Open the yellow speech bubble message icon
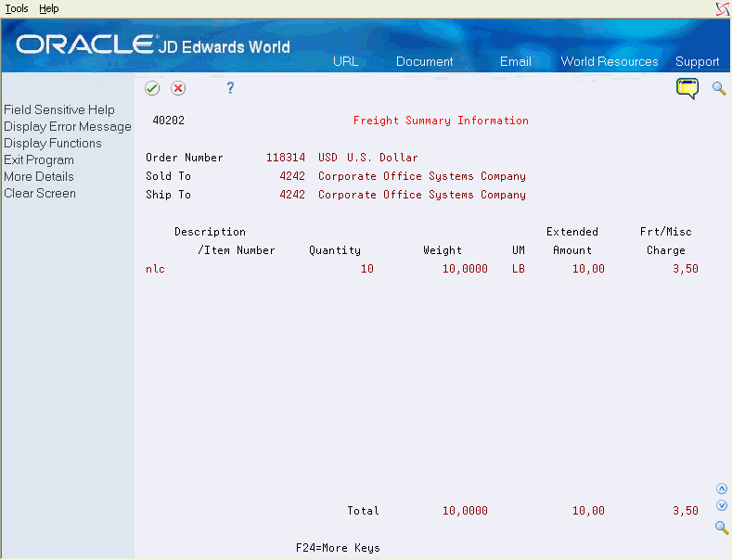732x560 pixels. pos(687,88)
